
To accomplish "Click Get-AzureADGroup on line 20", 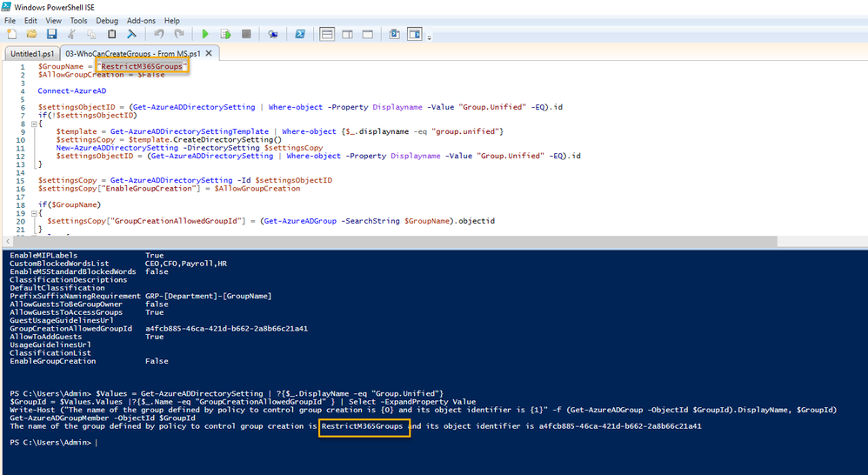I will click(300, 221).
